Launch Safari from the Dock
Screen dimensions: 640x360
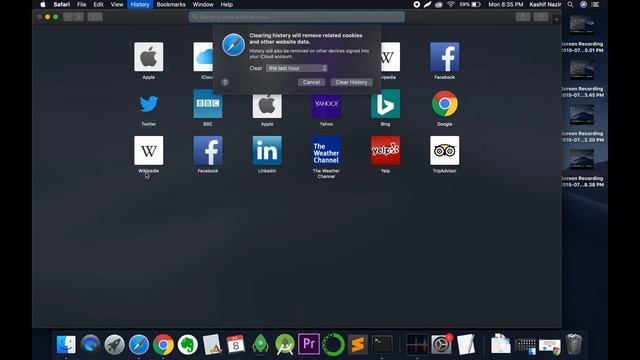139,344
